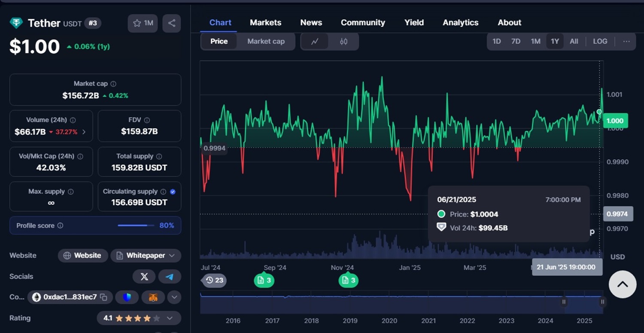The width and height of the screenshot is (644, 333).
Task: Open Profile score info icon
Action: (x=61, y=226)
